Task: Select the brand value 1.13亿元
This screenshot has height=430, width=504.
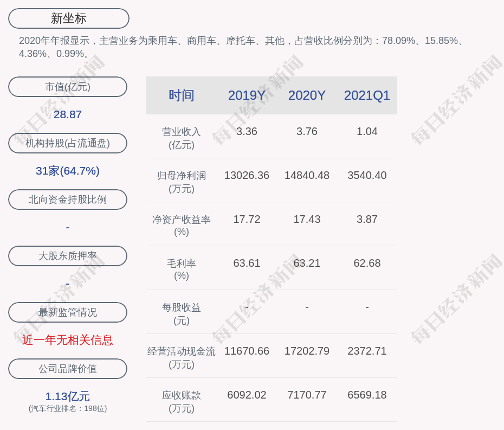Action: [68, 396]
